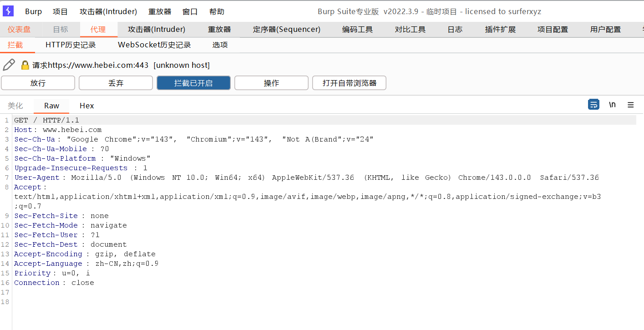This screenshot has width=644, height=330.
Task: Click the 丢弃 drop button
Action: point(116,83)
